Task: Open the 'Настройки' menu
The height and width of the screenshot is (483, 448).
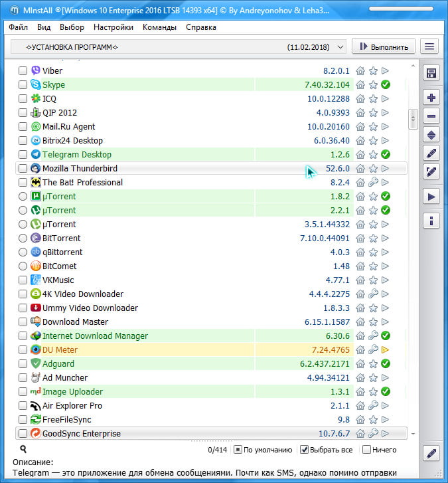Action: [113, 27]
